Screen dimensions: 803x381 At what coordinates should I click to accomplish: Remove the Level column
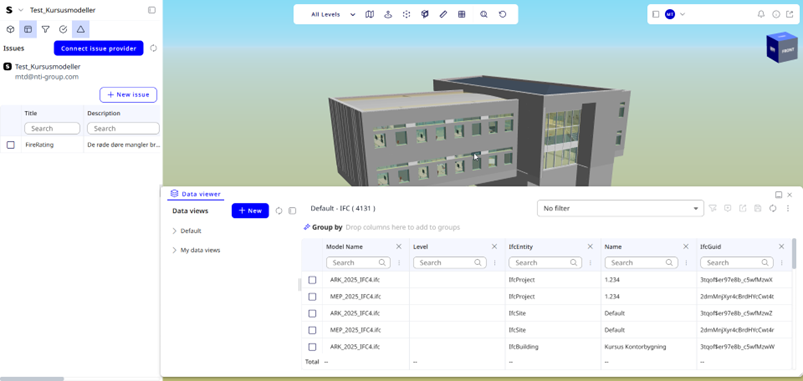click(x=495, y=247)
